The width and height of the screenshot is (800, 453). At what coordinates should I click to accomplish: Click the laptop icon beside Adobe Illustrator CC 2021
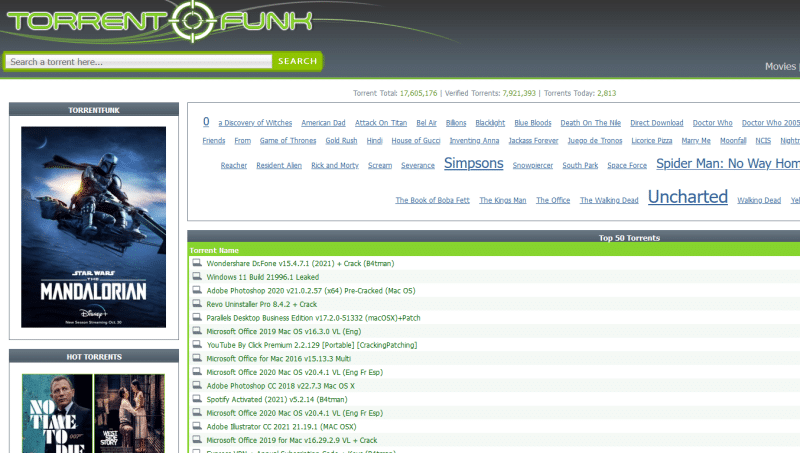point(197,426)
